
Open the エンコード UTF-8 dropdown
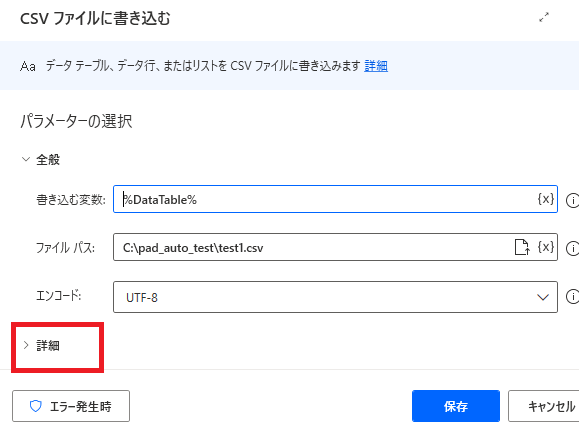(x=335, y=297)
